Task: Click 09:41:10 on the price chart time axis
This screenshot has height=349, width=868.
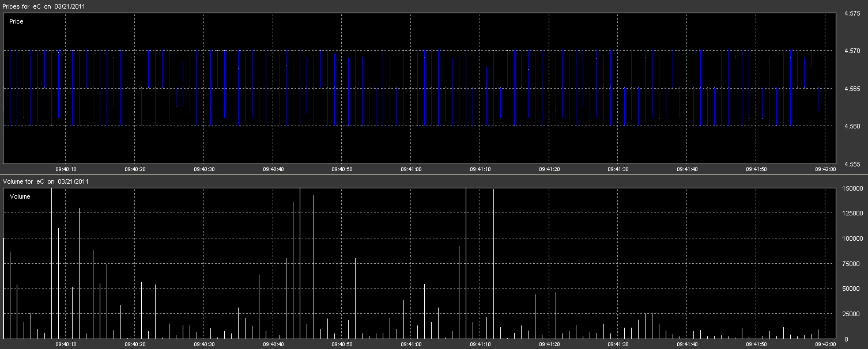Action: coord(480,169)
